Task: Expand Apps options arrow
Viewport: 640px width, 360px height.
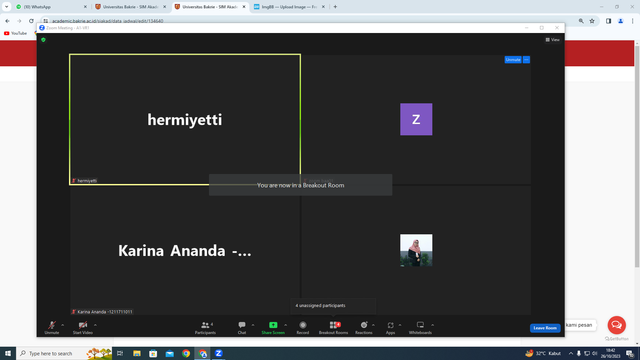Action: (400, 325)
